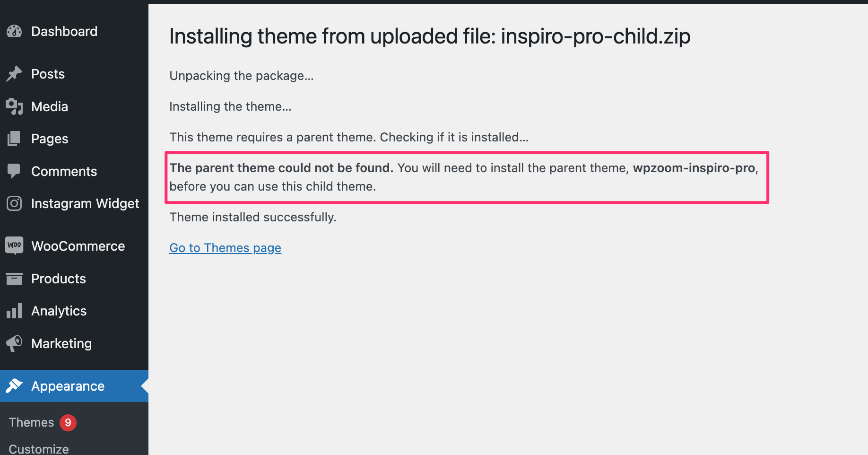Click the Posts pushpin icon
This screenshot has height=455, width=868.
pos(14,74)
